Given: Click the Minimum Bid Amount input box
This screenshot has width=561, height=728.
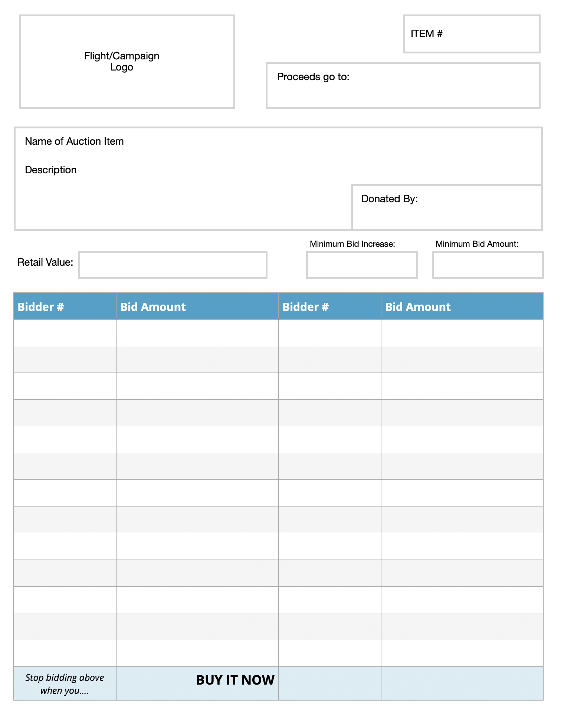Looking at the screenshot, I should 488,265.
